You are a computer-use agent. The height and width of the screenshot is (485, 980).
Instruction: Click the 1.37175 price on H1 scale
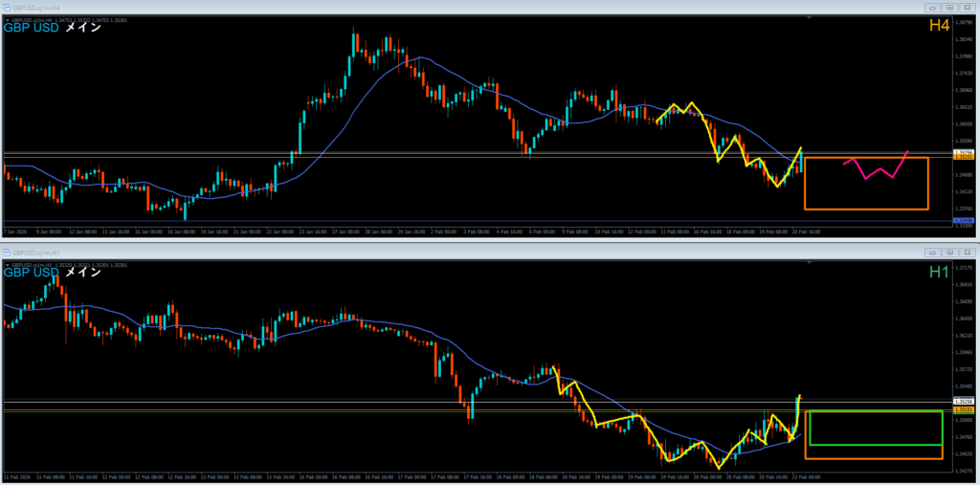pyautogui.click(x=965, y=268)
